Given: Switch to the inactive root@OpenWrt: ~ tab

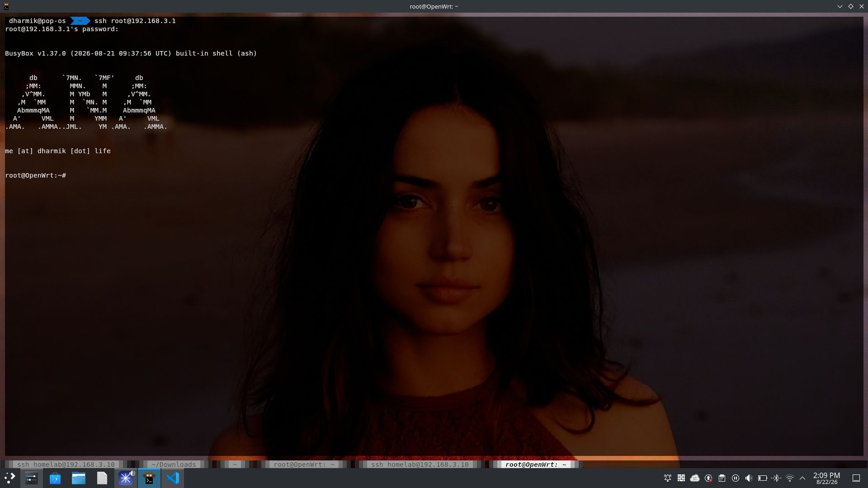Looking at the screenshot, I should click(304, 465).
